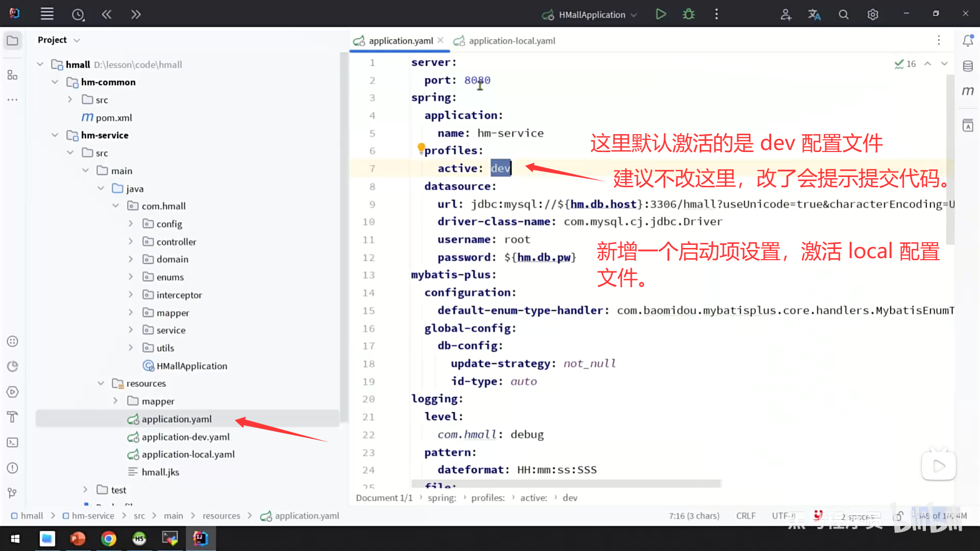Image resolution: width=980 pixels, height=551 pixels.
Task: Collapse the hm-common module node
Action: pyautogui.click(x=55, y=82)
